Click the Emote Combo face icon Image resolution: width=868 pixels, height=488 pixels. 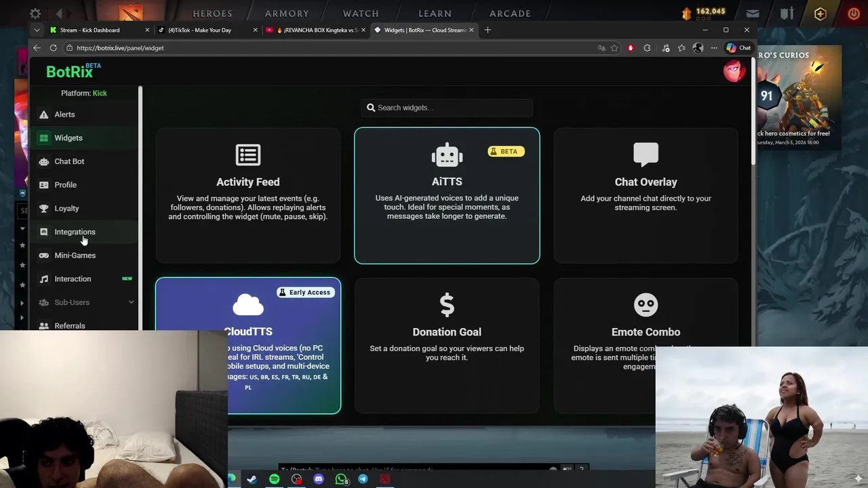tap(646, 305)
